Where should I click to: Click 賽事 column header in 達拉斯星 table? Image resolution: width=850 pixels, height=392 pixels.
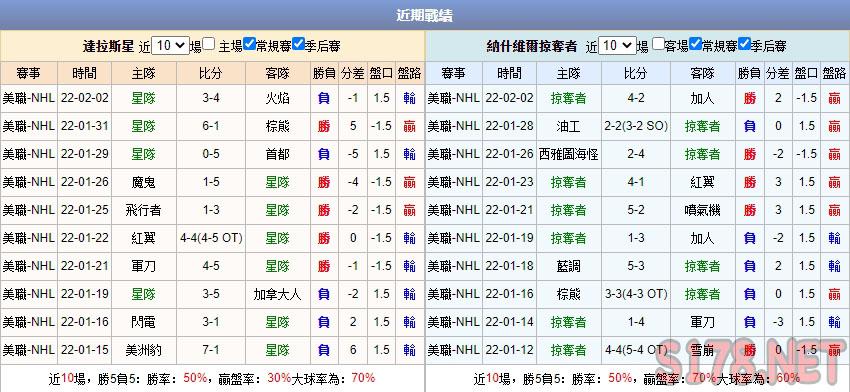pyautogui.click(x=29, y=73)
